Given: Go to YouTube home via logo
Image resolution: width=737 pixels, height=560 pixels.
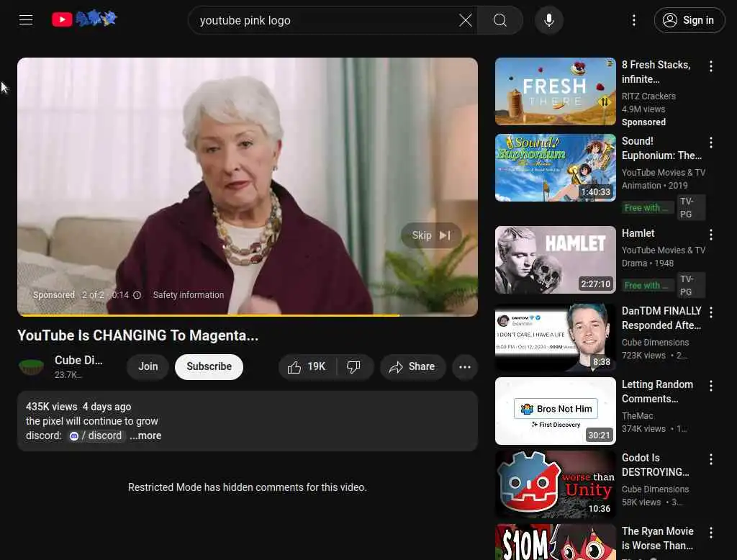Looking at the screenshot, I should (x=84, y=19).
